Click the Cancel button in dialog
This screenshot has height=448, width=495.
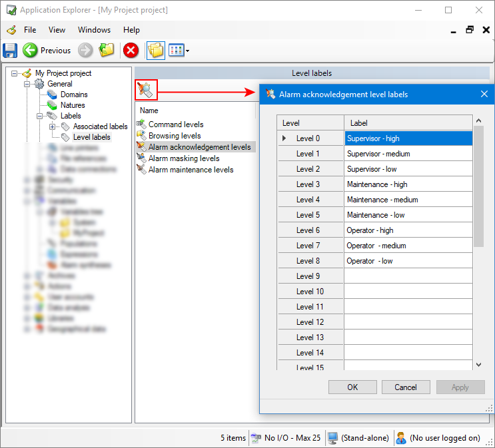pyautogui.click(x=406, y=387)
